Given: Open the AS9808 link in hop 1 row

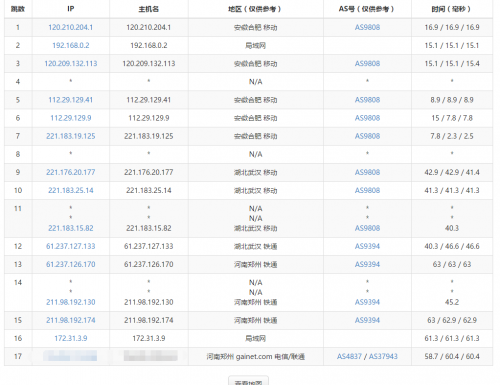Looking at the screenshot, I should pyautogui.click(x=367, y=27).
